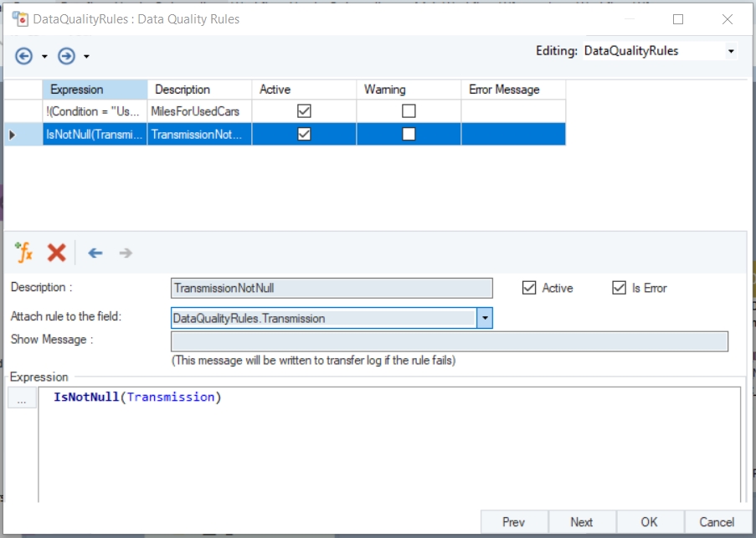The image size is (756, 538).
Task: Expand the Attach rule to field dropdown
Action: tap(485, 318)
